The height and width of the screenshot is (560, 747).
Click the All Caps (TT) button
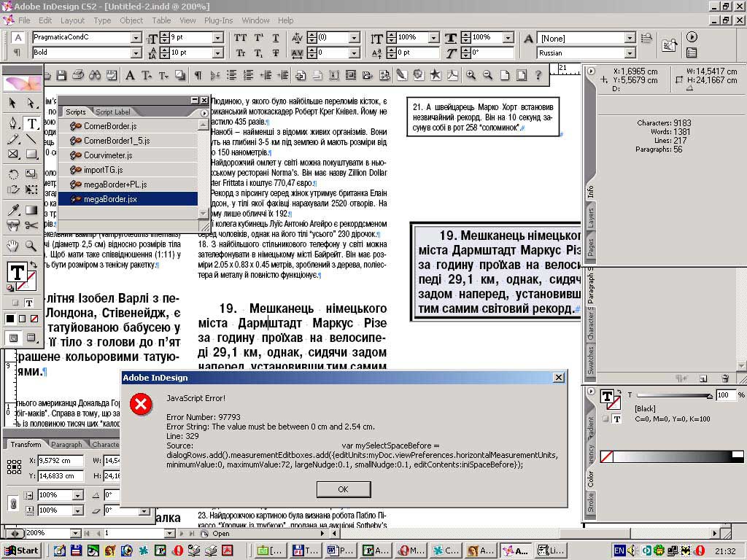click(x=241, y=38)
